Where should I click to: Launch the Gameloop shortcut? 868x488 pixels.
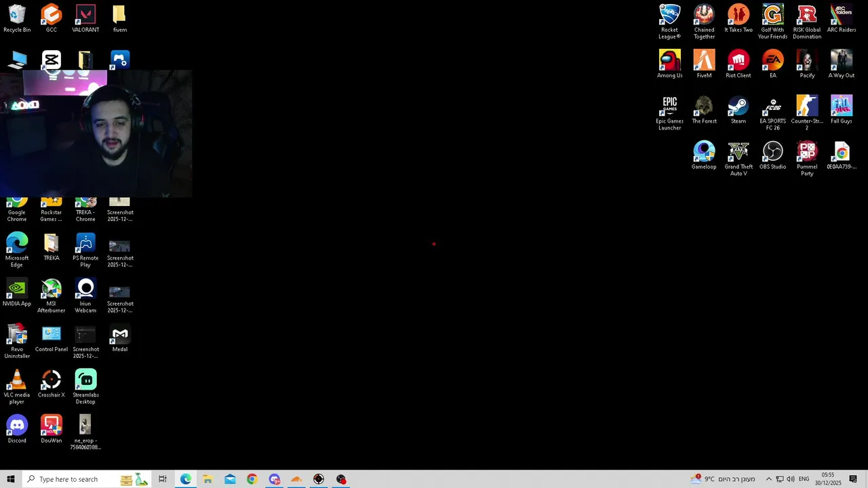704,155
